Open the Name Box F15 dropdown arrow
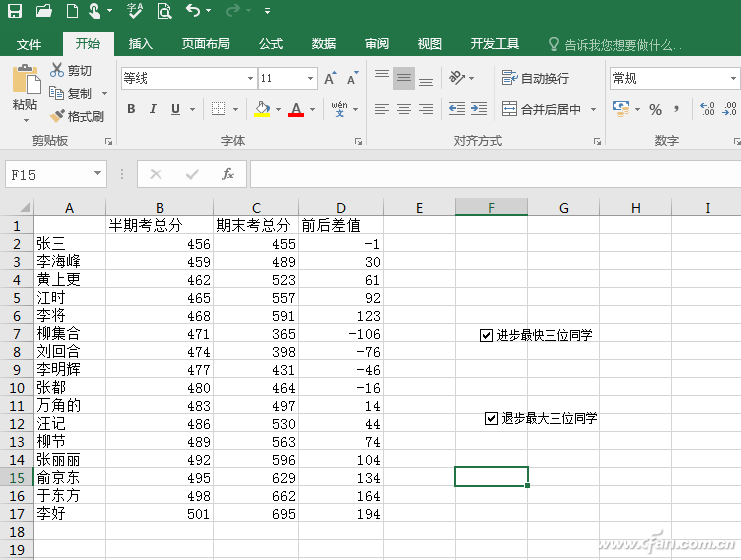The height and width of the screenshot is (560, 741). tap(97, 173)
